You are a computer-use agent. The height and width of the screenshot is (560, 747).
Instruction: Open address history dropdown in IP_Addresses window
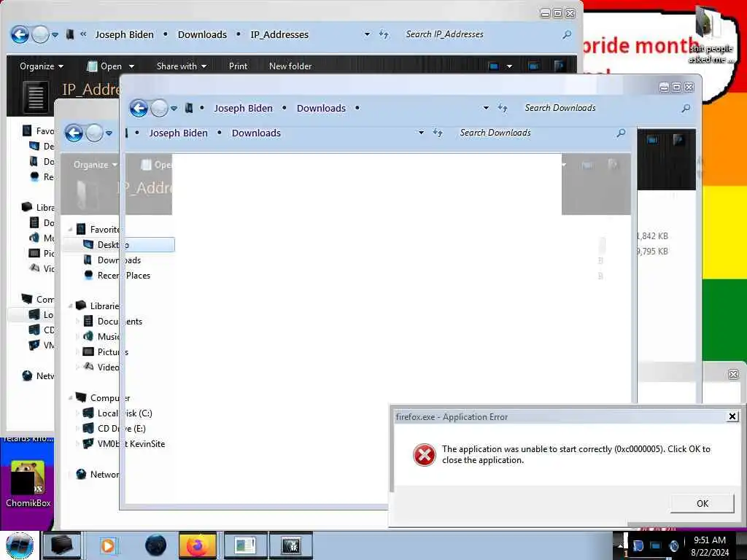pos(368,34)
